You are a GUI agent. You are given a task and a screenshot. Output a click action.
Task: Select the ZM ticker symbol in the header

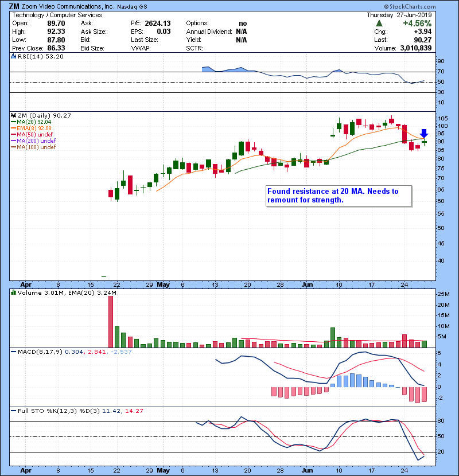click(14, 6)
